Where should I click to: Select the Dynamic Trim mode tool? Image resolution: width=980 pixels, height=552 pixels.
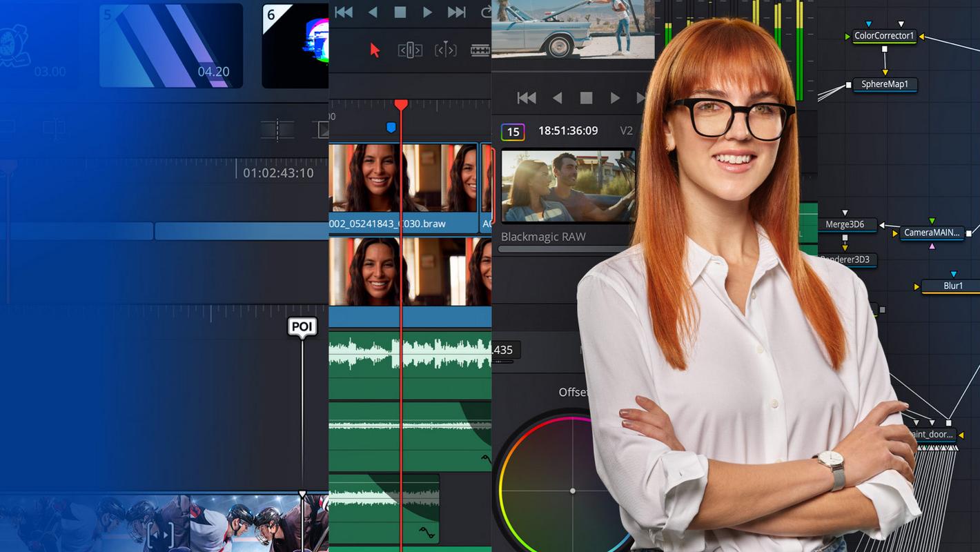click(x=445, y=50)
